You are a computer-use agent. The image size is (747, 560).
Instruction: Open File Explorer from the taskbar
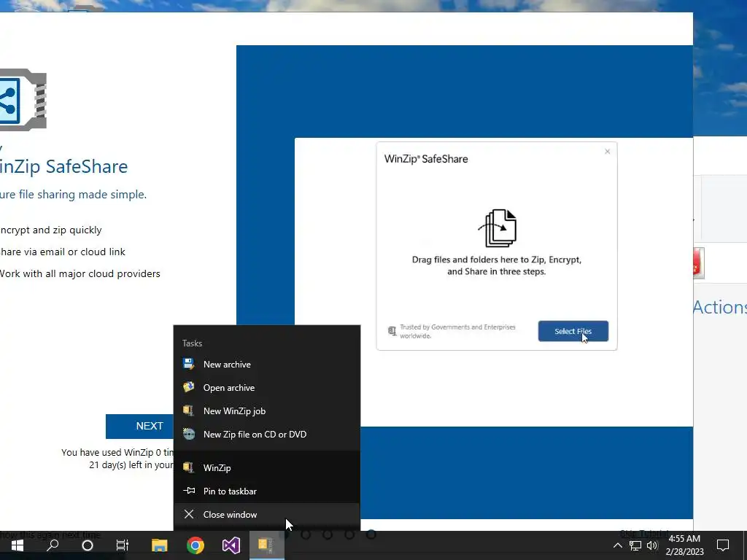[159, 545]
